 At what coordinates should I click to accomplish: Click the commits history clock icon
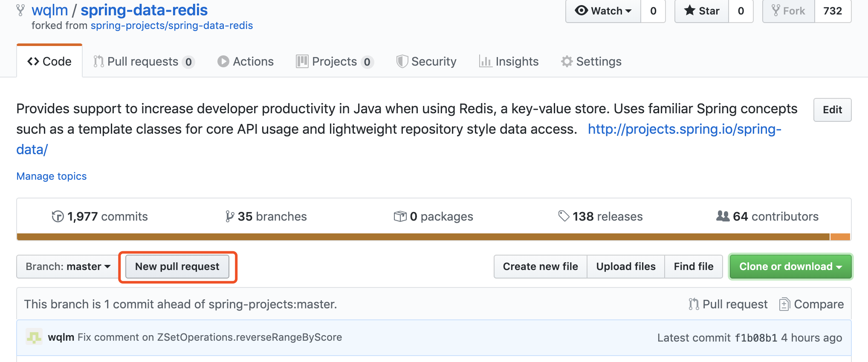58,216
